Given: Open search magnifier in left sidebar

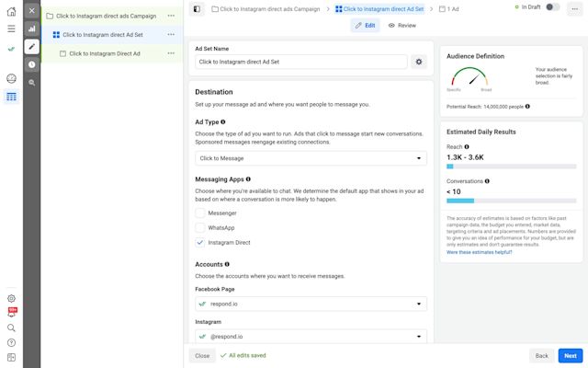Looking at the screenshot, I should tap(11, 328).
